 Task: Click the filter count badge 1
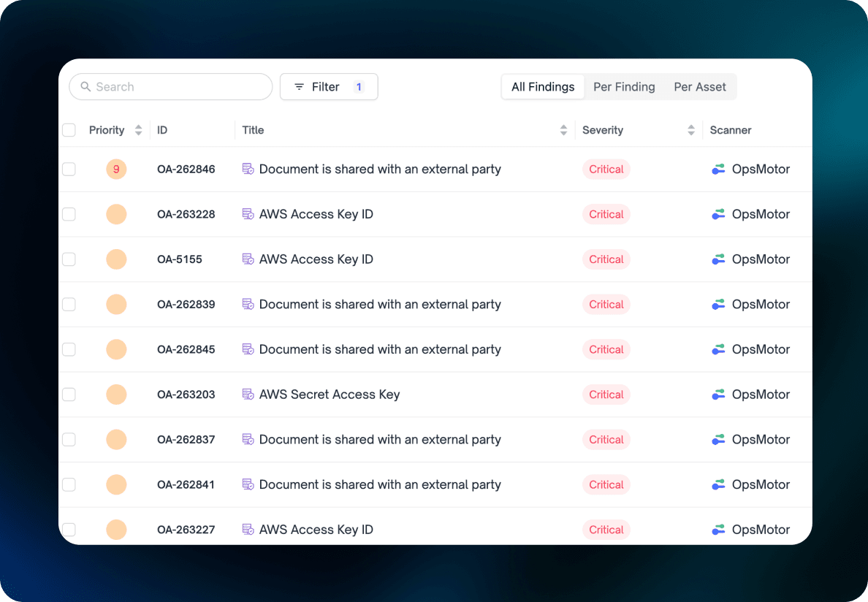pyautogui.click(x=359, y=87)
